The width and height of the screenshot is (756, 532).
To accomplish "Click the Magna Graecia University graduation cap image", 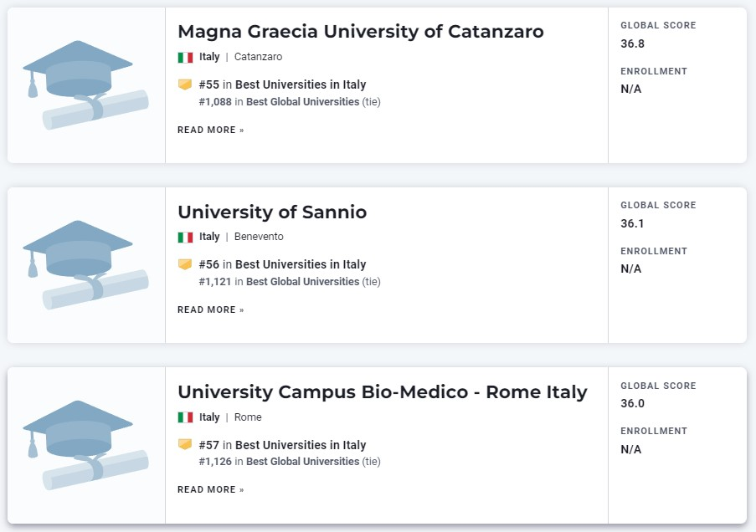I will click(86, 85).
